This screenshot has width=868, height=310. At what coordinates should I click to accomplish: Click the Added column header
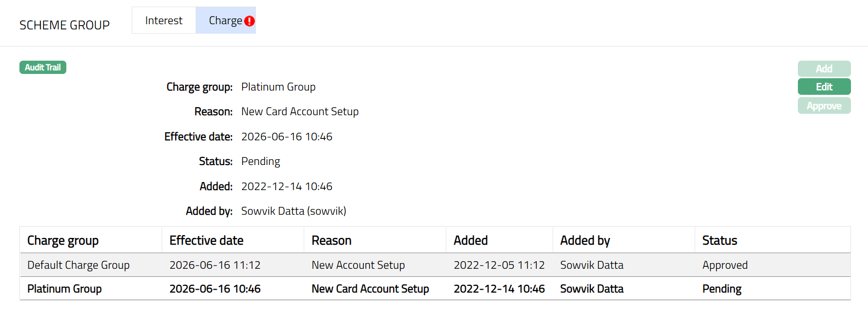pyautogui.click(x=470, y=240)
